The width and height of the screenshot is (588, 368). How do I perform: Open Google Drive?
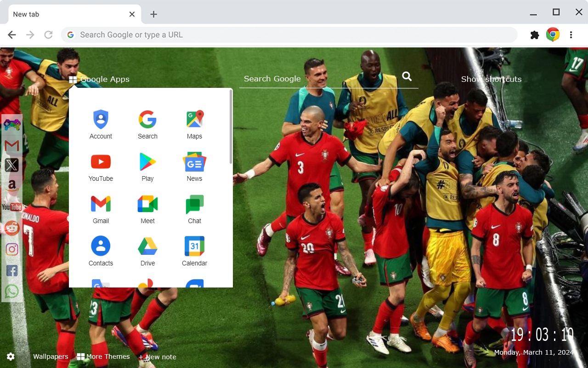147,252
